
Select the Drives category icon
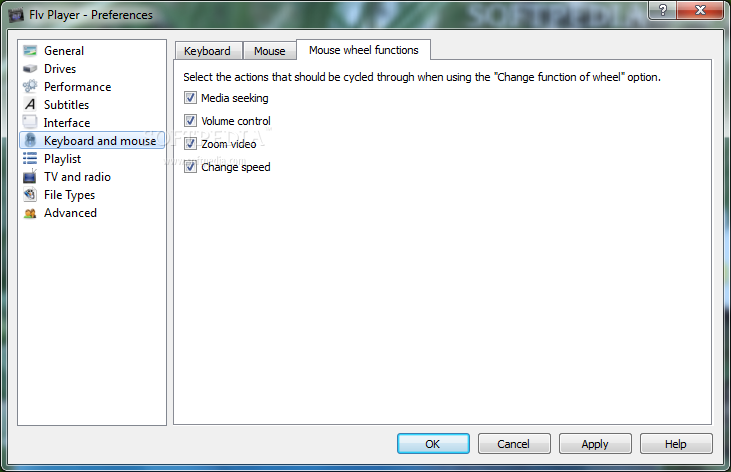pyautogui.click(x=30, y=69)
